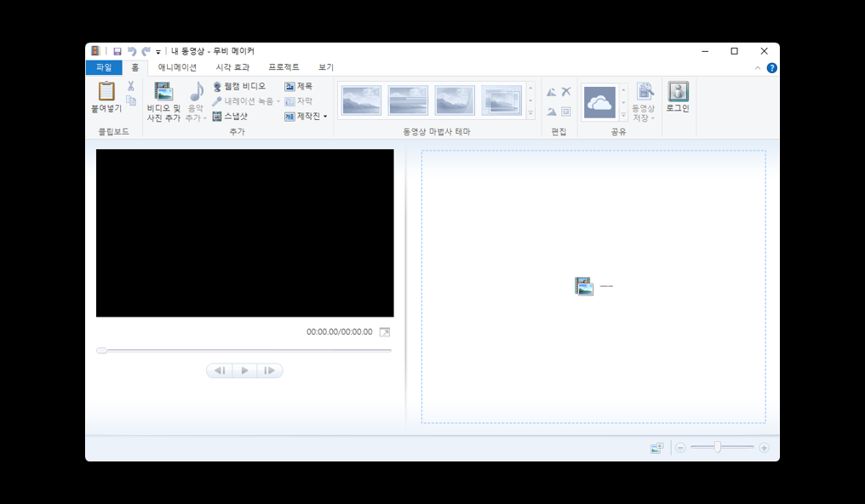Click the zoom in plus icon
Screen dimensions: 865x504
tap(764, 448)
